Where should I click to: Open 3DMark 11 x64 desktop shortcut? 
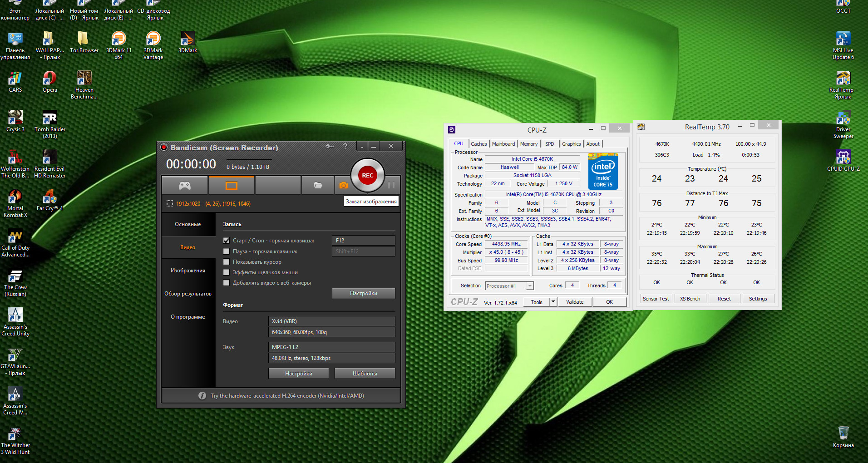[x=118, y=45]
